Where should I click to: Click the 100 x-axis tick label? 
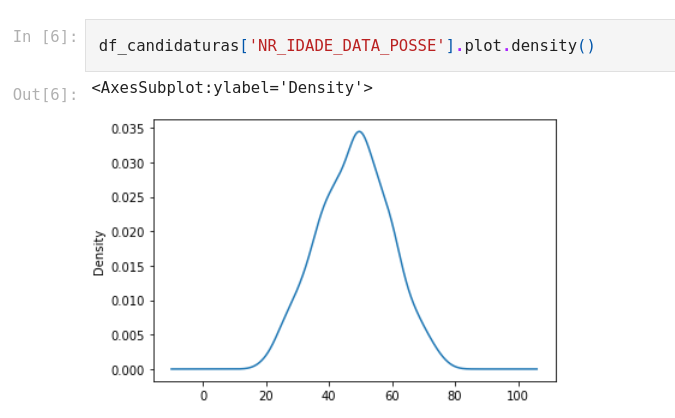tap(517, 396)
